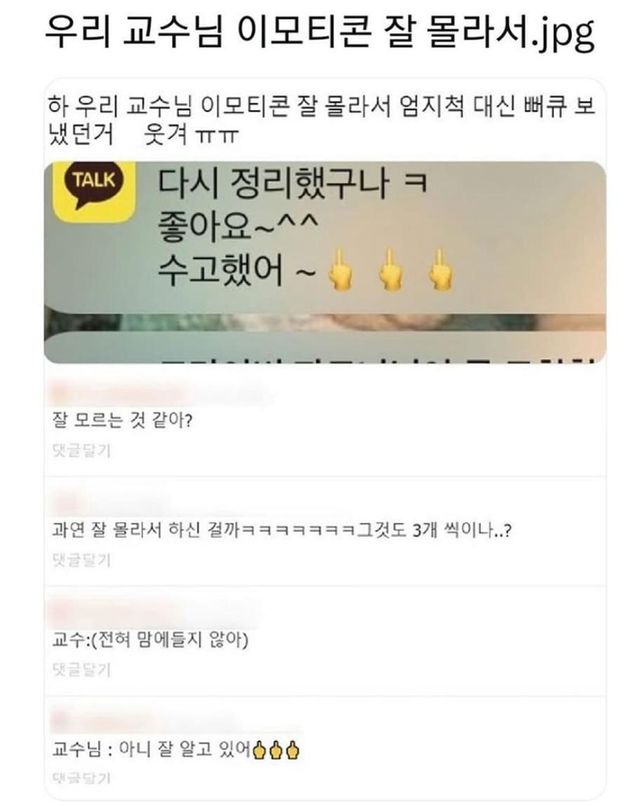Open the blurred username above 잘 모르는 것 같아?
The height and width of the screenshot is (807, 640).
[159, 394]
